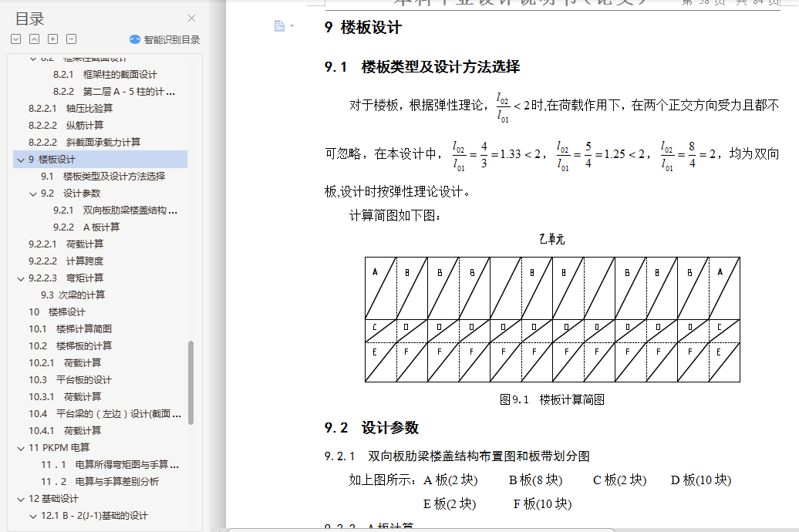799x532 pixels.
Task: Go to 9.2.2.1 荷载计算
Action: [66, 244]
